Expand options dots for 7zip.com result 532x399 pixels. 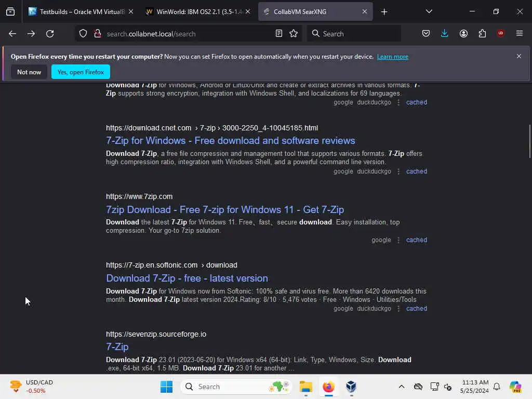[398, 240]
